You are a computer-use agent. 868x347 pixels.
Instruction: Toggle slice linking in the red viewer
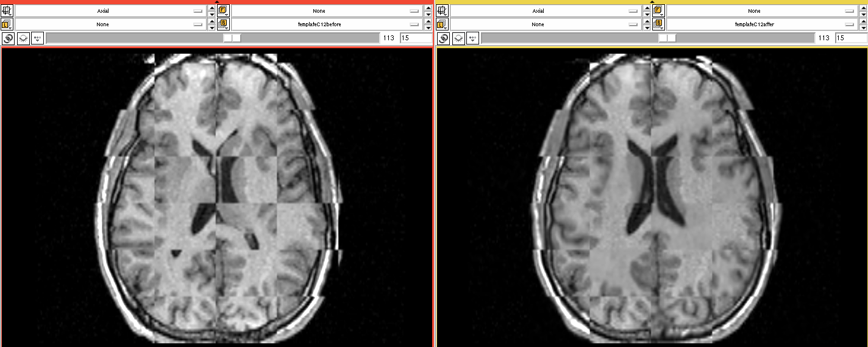(x=8, y=38)
